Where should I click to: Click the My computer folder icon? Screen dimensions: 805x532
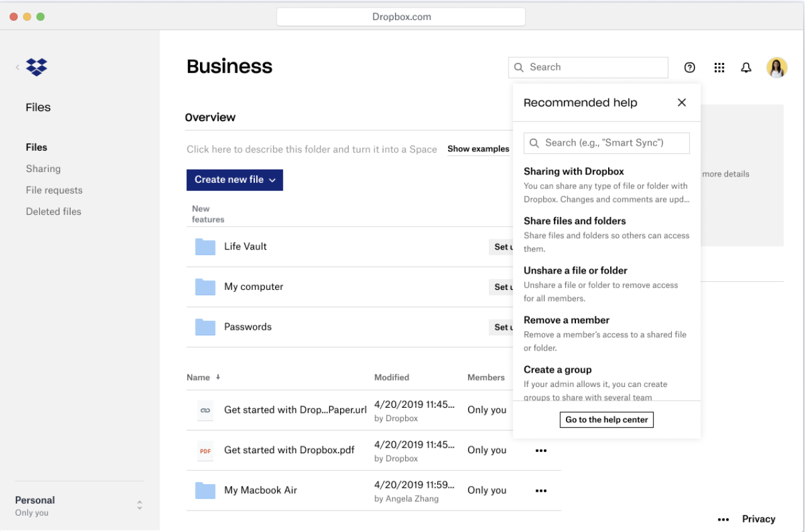(205, 287)
